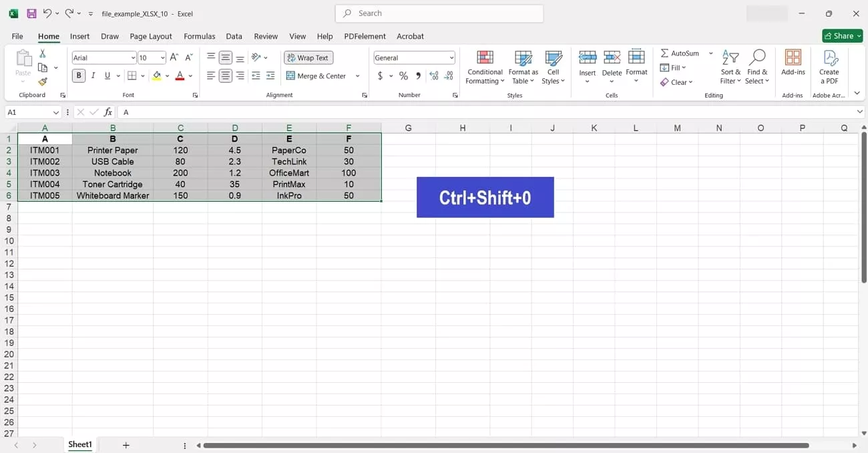Viewport: 868px width, 453px height.
Task: Open Conditional Formatting options
Action: coord(484,67)
